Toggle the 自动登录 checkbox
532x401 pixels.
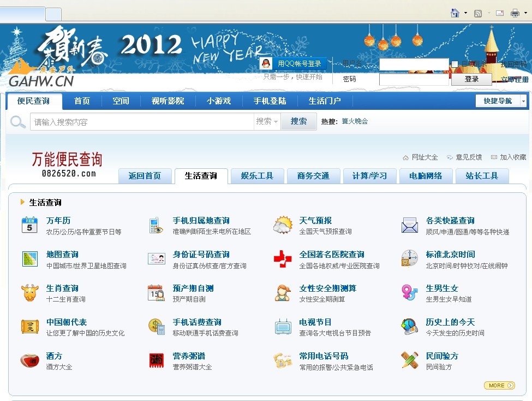(455, 64)
